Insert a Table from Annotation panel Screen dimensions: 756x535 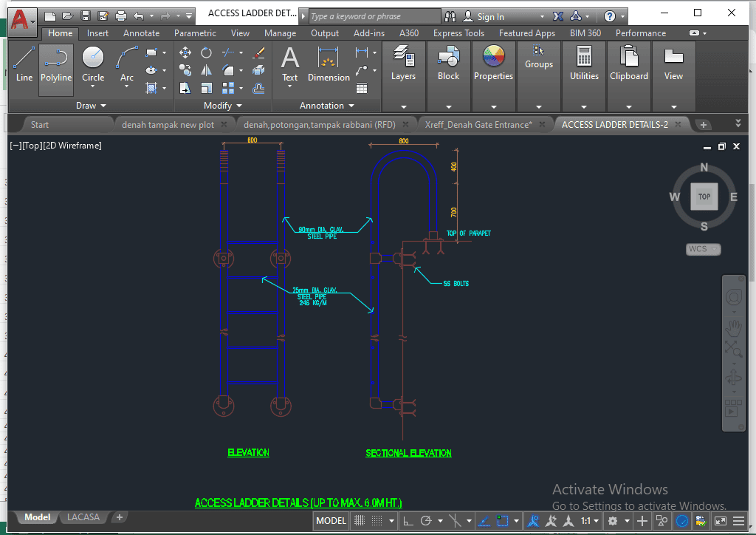pos(362,88)
